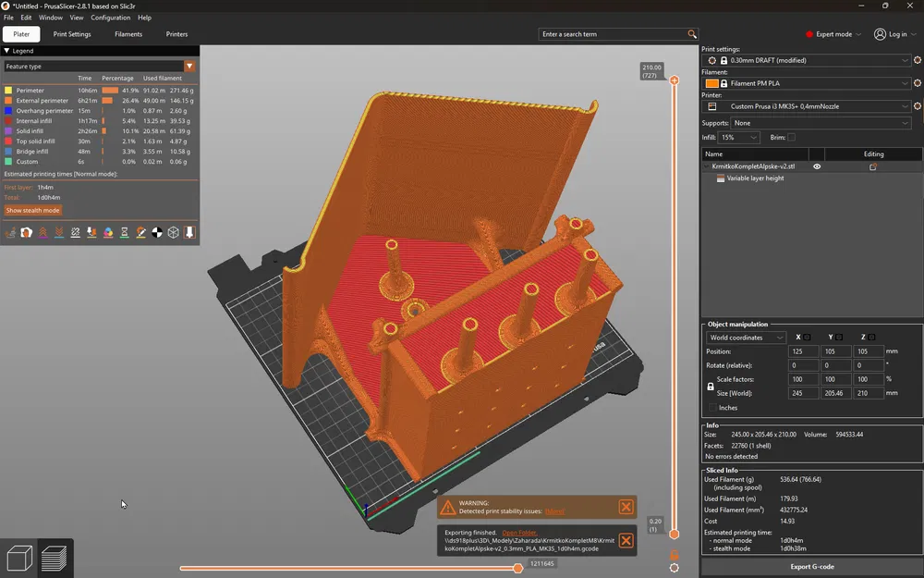
Task: Open print settings gear icon on right
Action: 918,60
